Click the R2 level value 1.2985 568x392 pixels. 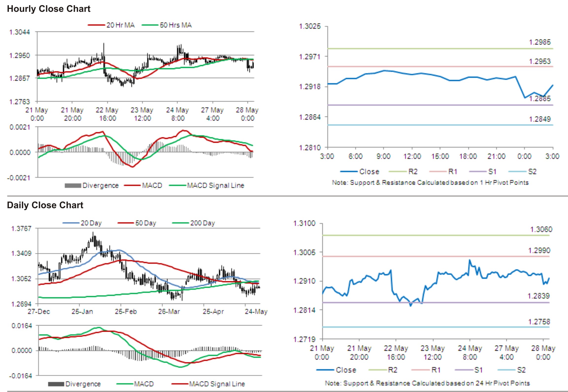pyautogui.click(x=540, y=42)
